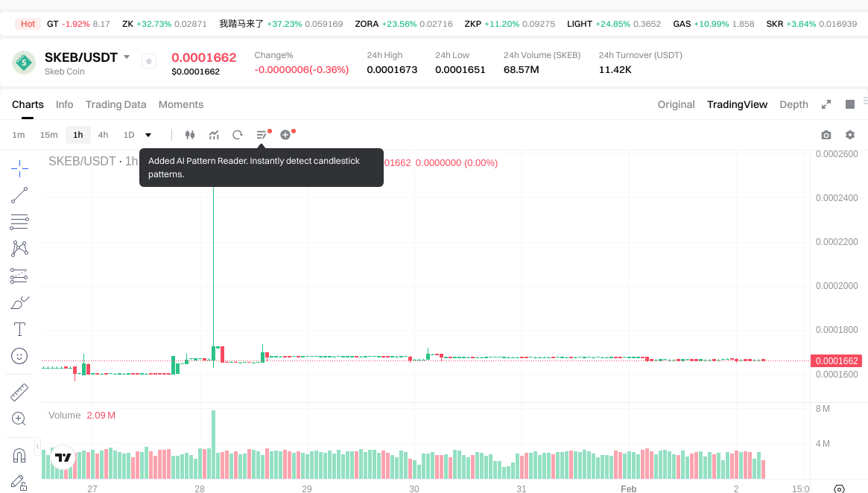Click ZORA in the hot ticker
This screenshot has width=868, height=493.
[367, 24]
